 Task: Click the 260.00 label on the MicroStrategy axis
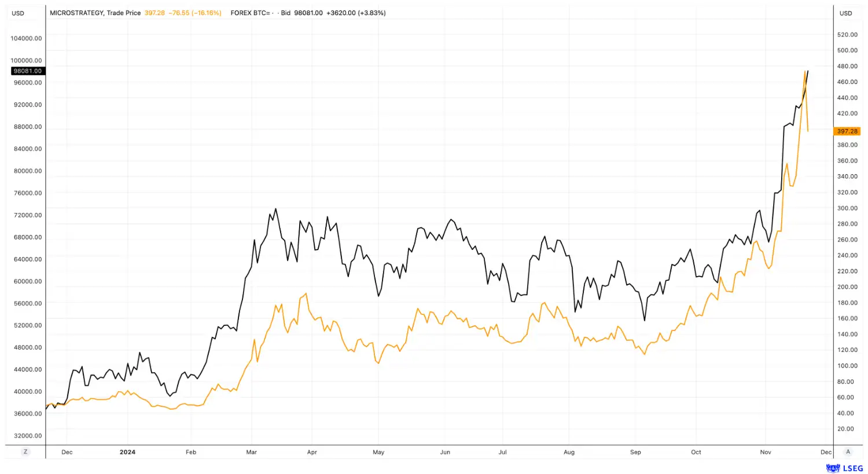click(x=847, y=240)
